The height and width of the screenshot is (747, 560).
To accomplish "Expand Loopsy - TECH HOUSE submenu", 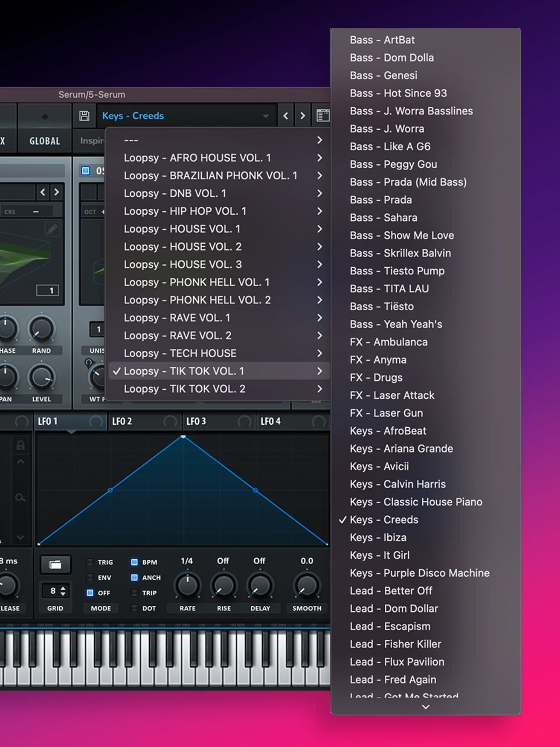I will pos(218,353).
